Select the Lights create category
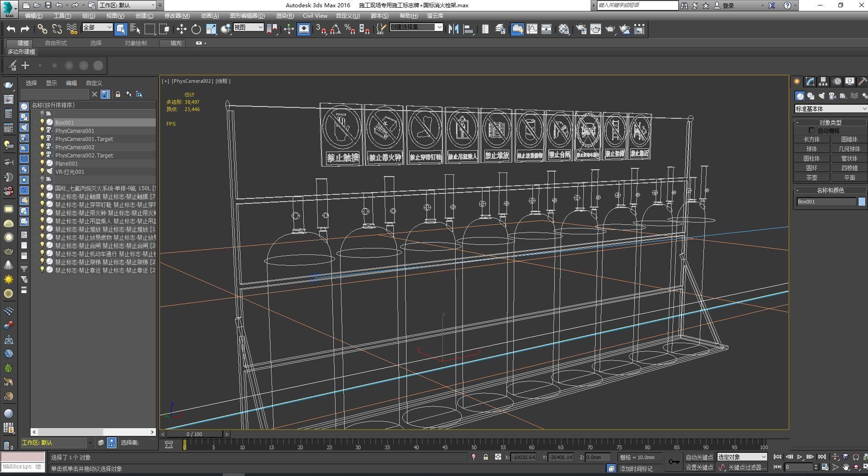This screenshot has width=868, height=476. point(821,96)
